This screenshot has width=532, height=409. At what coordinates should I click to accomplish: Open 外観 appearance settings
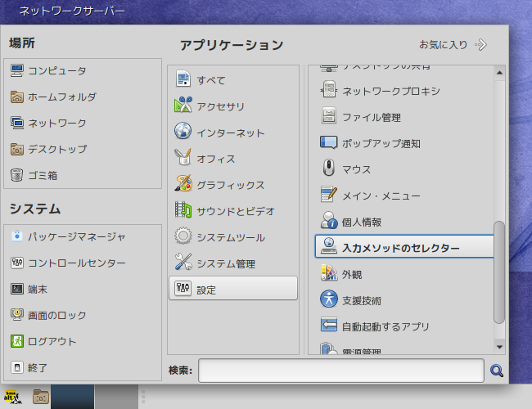tap(404, 274)
